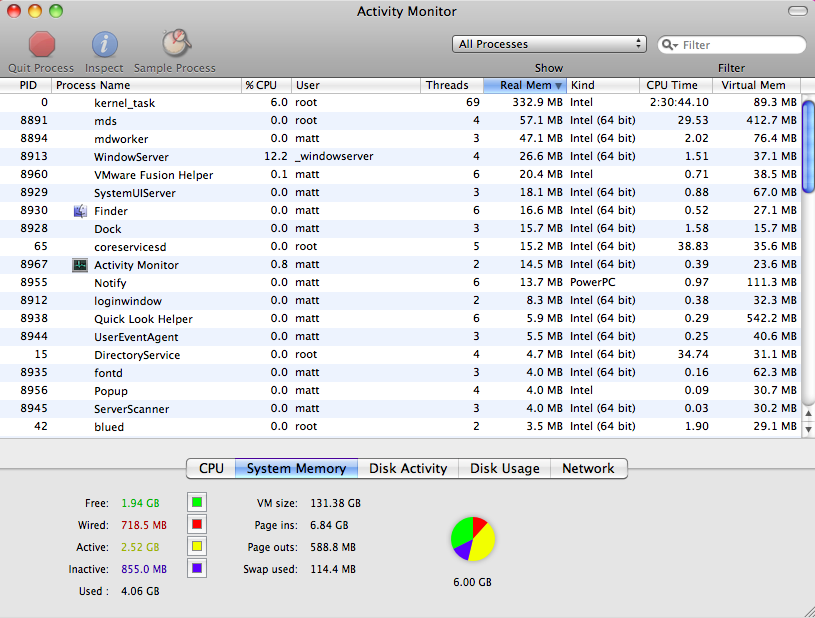Select the blued process row
The height and width of the screenshot is (618, 815).
400,427
